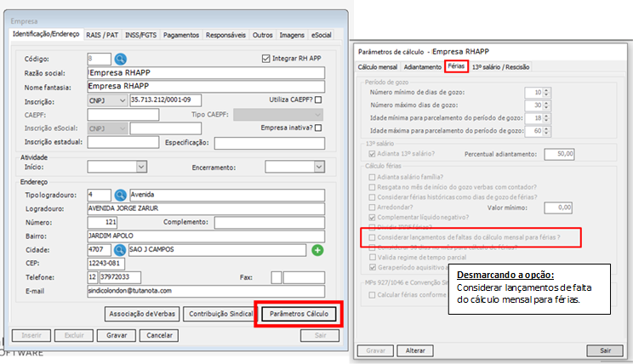
Task: Go to the Responsáveis tab
Action: click(225, 35)
